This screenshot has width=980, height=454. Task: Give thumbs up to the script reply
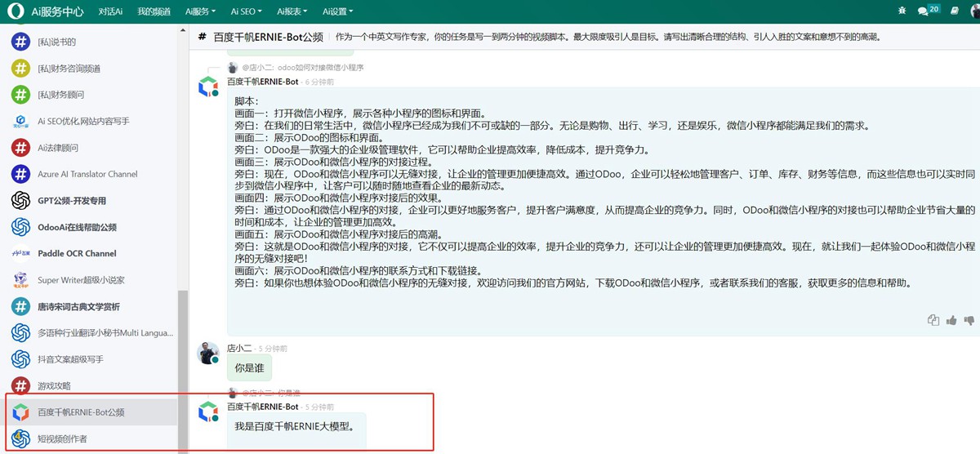[x=951, y=320]
